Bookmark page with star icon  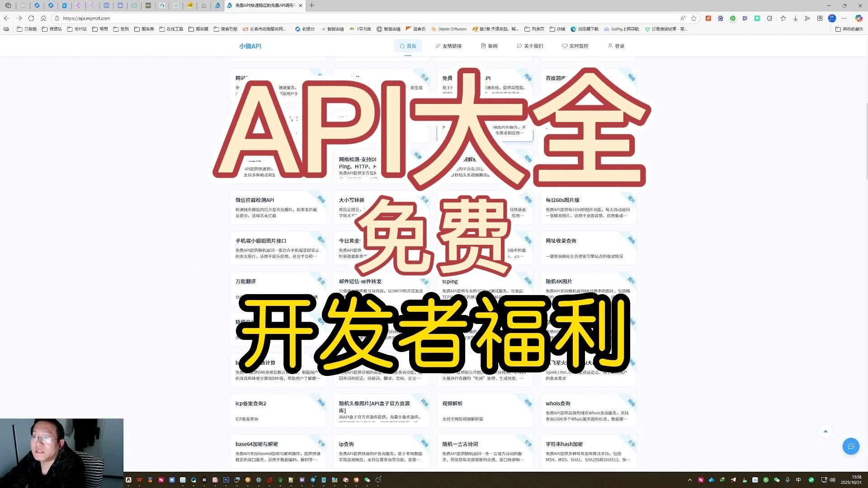pos(694,18)
